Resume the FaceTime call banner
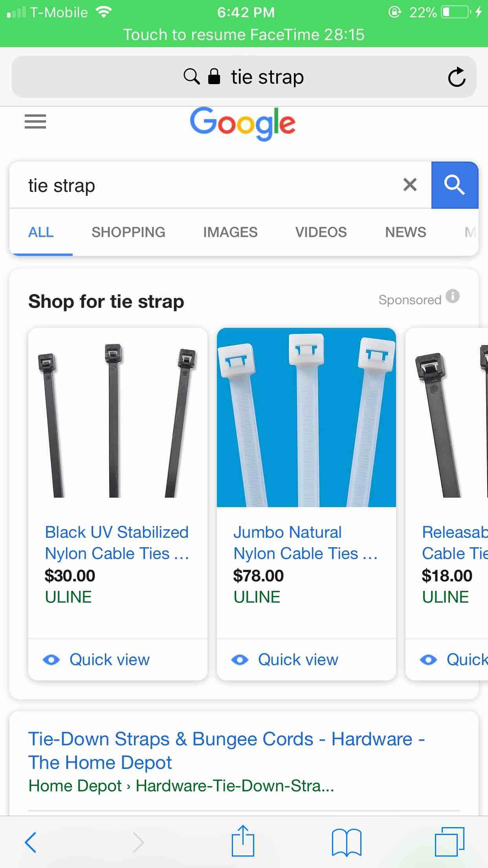Screen dimensions: 488x868 [244, 35]
